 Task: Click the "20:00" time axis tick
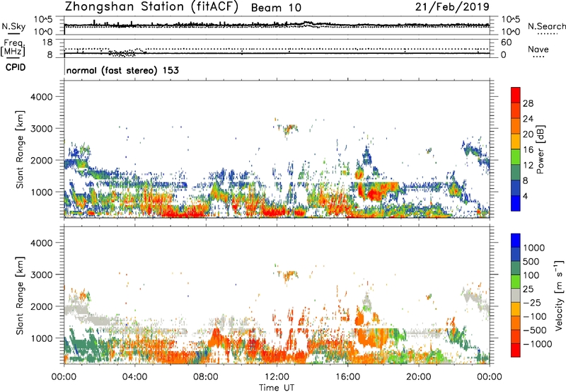pyautogui.click(x=418, y=377)
